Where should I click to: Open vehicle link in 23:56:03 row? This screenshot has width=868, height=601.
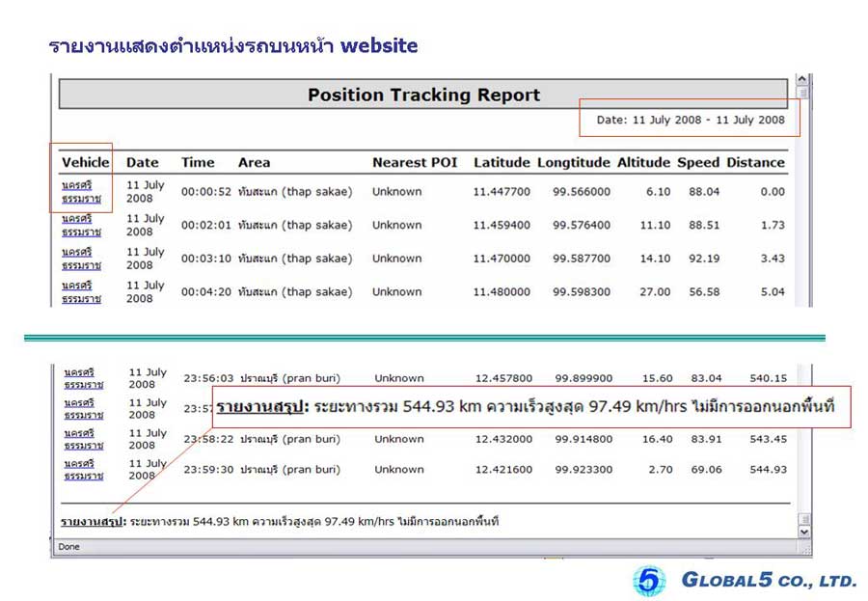[83, 378]
